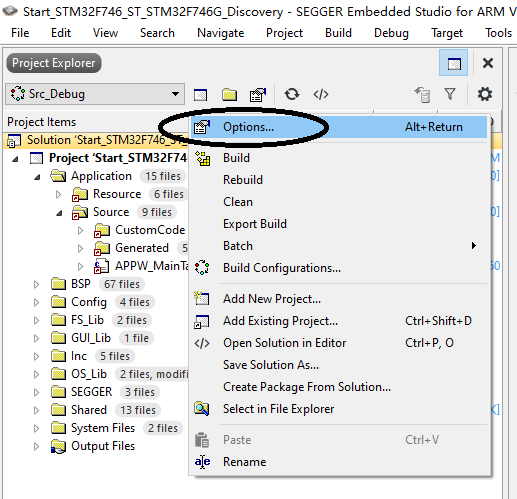
Task: Click the synchronize refresh arrows icon
Action: point(292,94)
